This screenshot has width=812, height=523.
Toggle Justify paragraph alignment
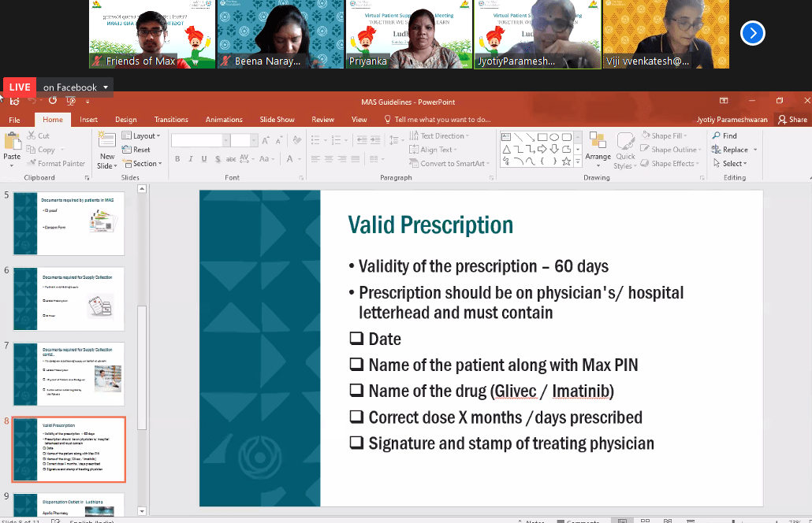point(356,159)
